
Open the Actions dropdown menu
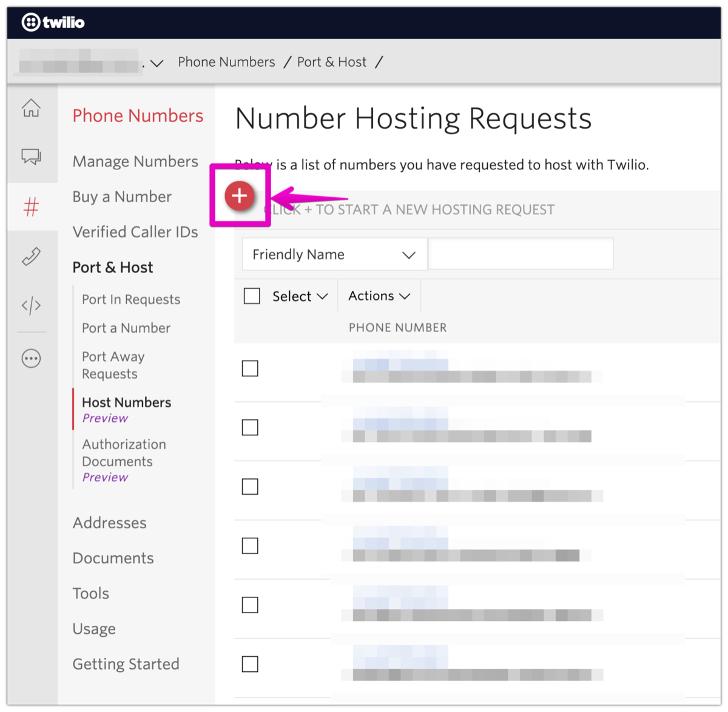tap(379, 296)
